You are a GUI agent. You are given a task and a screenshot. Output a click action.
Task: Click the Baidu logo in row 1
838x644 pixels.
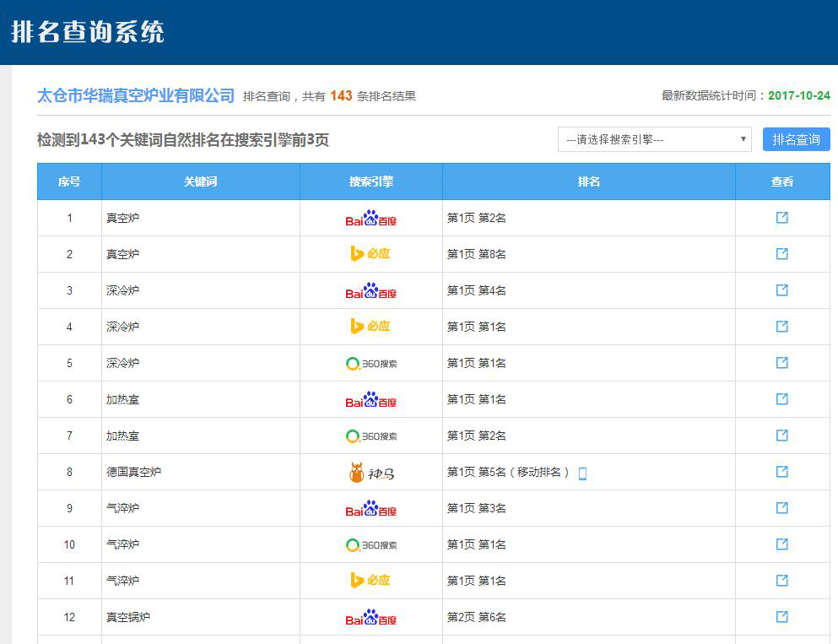point(370,219)
